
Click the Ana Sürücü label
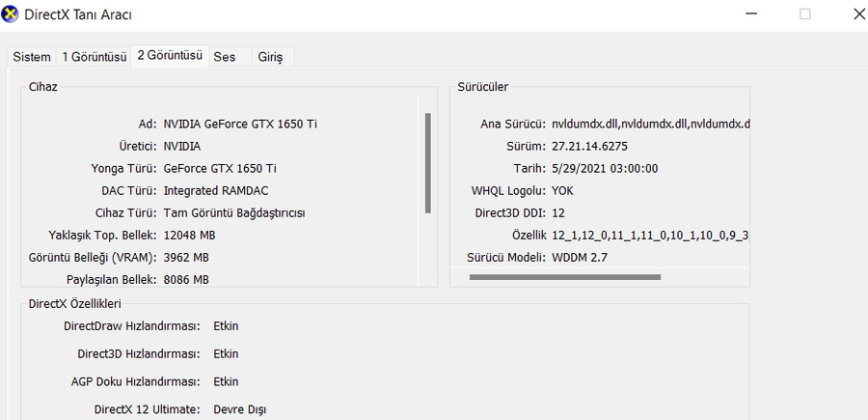click(x=513, y=125)
